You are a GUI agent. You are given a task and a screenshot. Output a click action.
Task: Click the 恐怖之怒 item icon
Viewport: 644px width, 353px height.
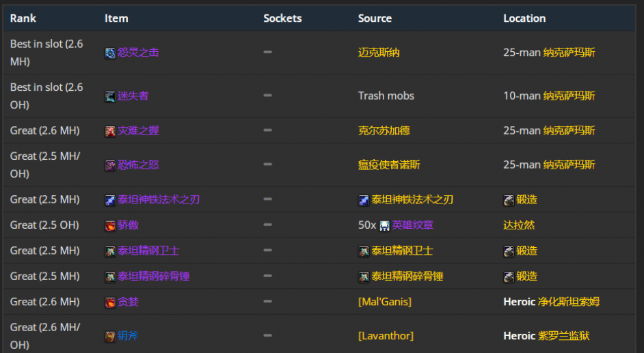point(110,166)
